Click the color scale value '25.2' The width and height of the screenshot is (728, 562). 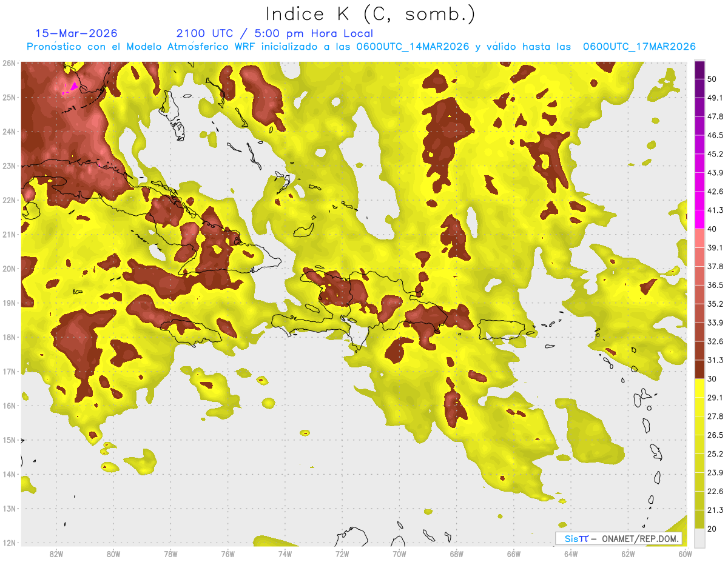[715, 453]
